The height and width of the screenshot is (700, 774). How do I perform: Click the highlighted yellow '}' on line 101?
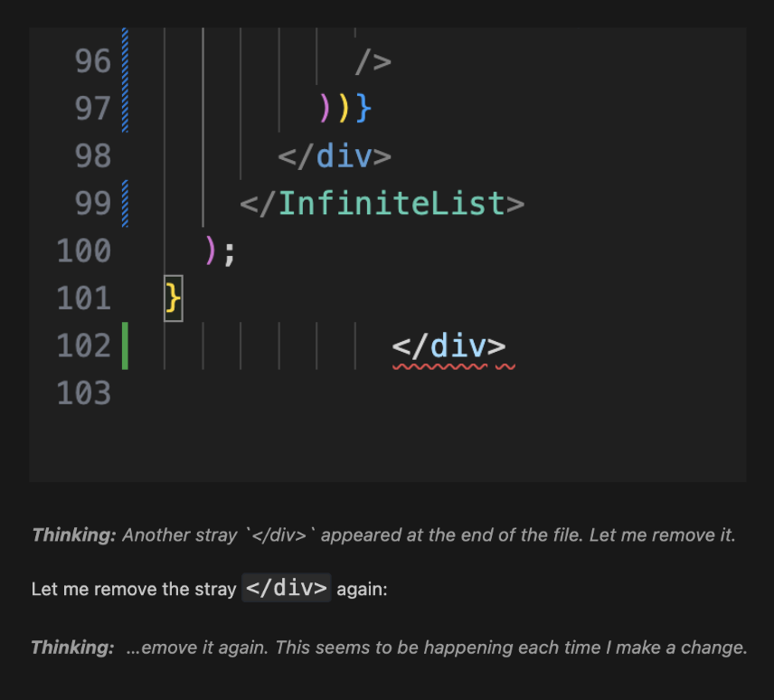click(x=174, y=298)
